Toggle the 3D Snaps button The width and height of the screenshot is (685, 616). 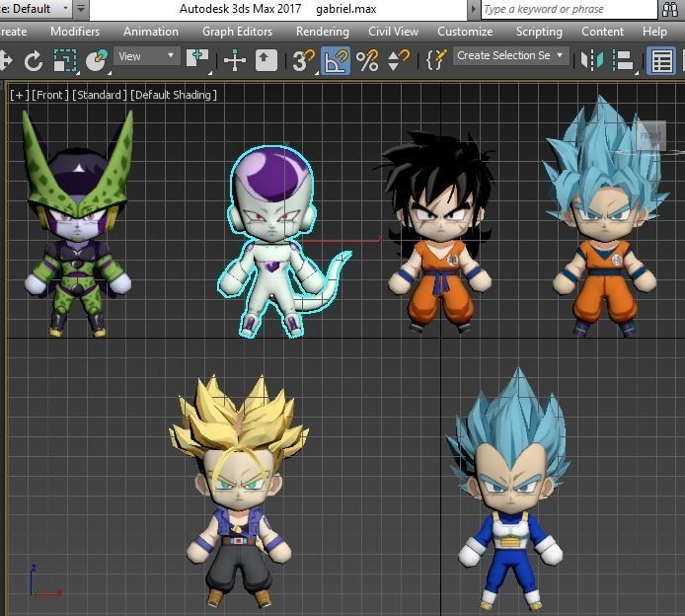pos(303,60)
